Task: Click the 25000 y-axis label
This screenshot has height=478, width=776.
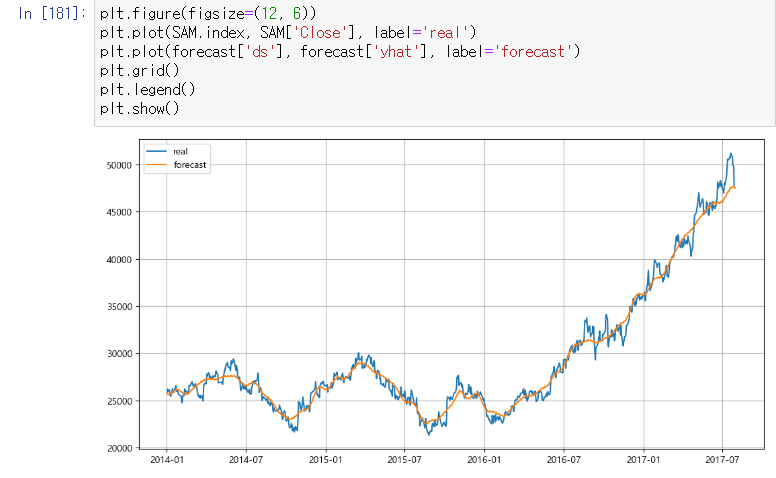Action: pyautogui.click(x=119, y=401)
